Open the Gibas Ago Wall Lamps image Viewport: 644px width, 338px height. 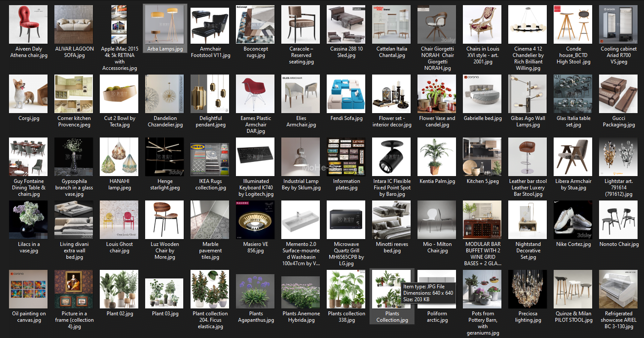[528, 94]
